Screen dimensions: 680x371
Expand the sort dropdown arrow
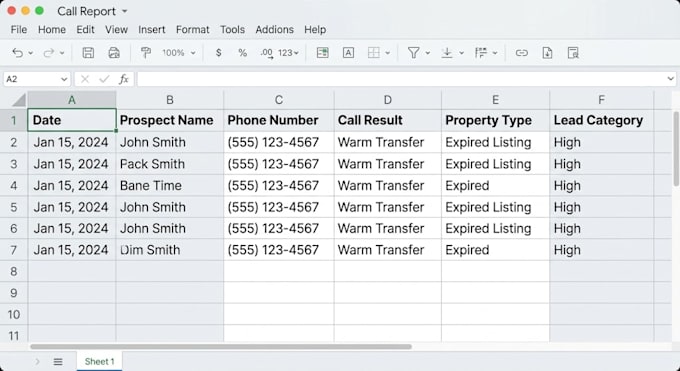click(495, 53)
